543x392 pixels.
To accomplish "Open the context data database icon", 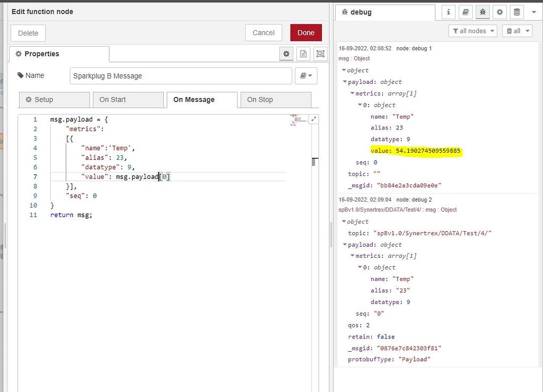I will [x=515, y=12].
